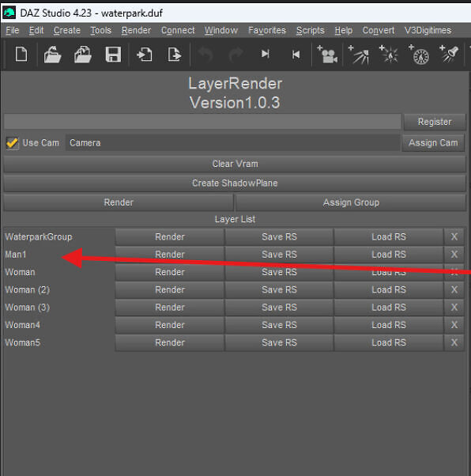Click the light icon right of the camera
This screenshot has width=471, height=476.
click(359, 55)
